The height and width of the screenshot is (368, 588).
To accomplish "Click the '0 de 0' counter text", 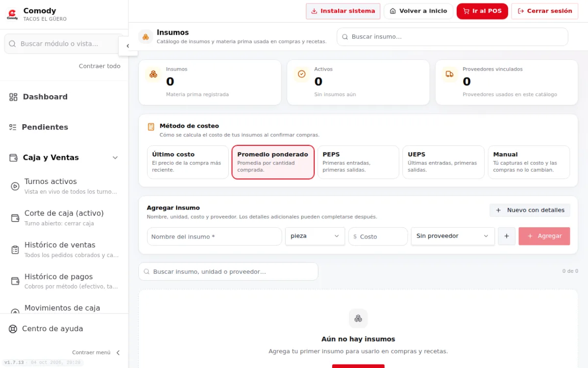I will (570, 271).
